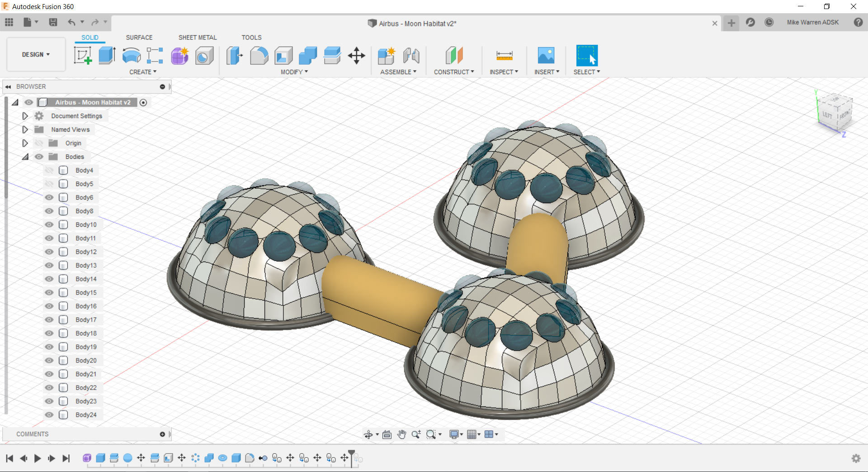Image resolution: width=868 pixels, height=472 pixels.
Task: Click the Offset Plane construct icon
Action: [x=454, y=56]
